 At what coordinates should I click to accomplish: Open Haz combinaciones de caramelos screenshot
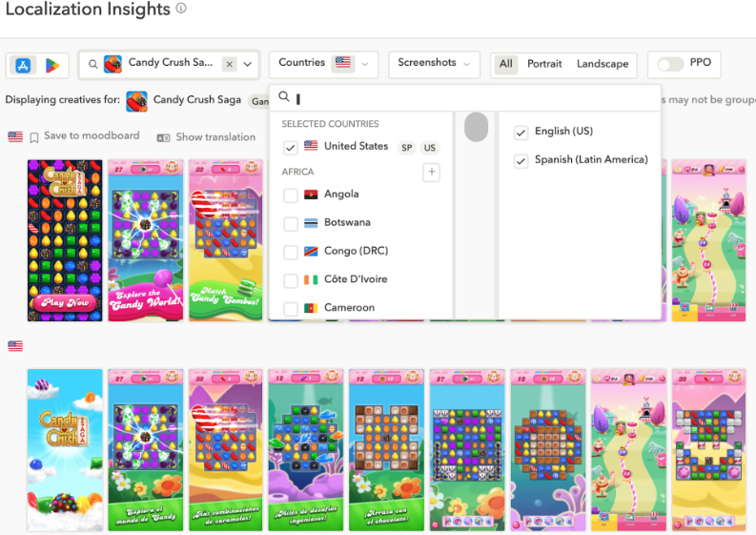(226, 450)
